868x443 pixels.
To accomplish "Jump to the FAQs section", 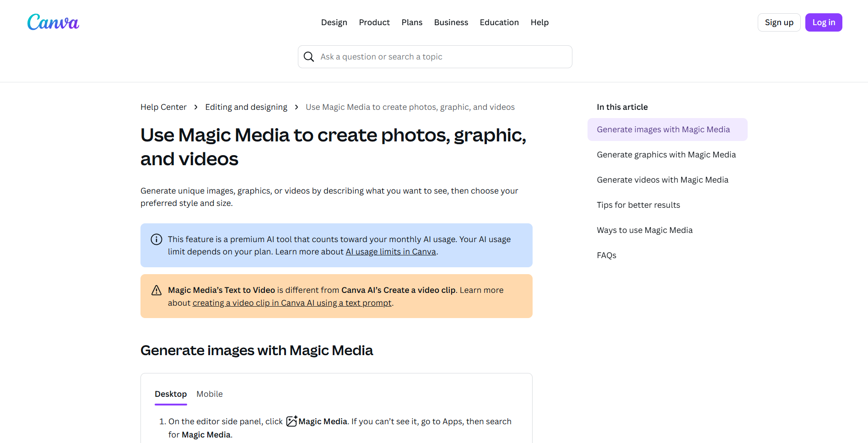I will click(x=606, y=255).
